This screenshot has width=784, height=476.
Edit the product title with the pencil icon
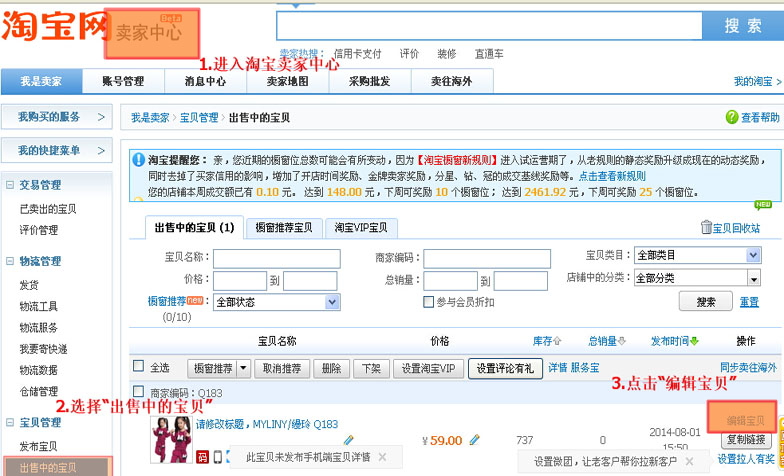(x=348, y=440)
